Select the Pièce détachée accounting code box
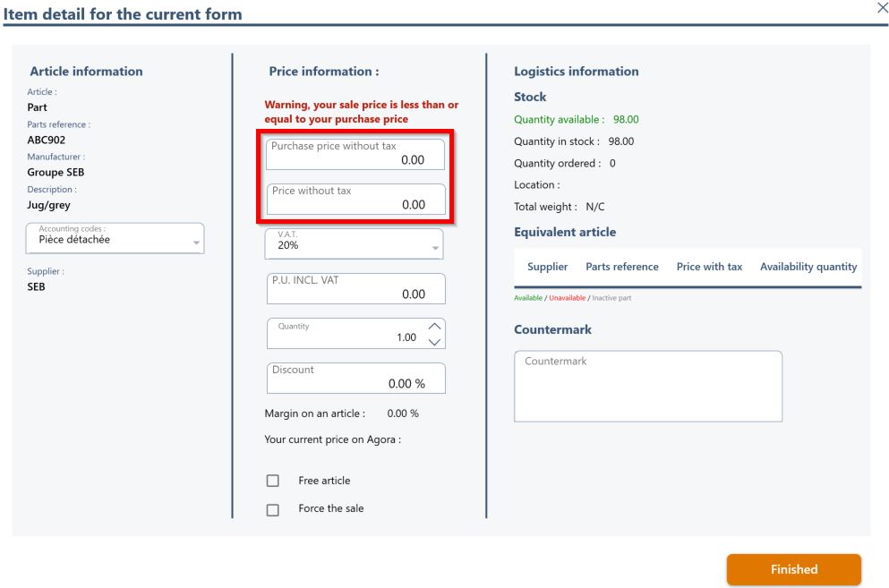 pos(115,238)
